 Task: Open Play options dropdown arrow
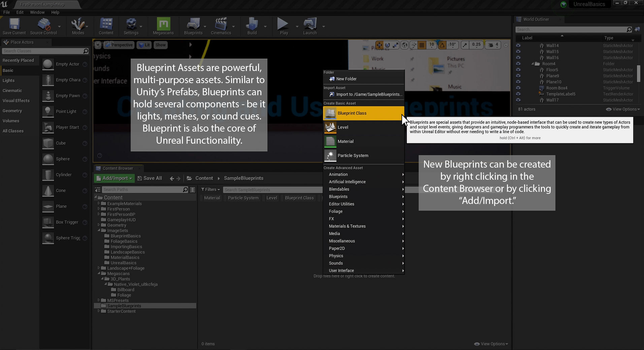[297, 26]
